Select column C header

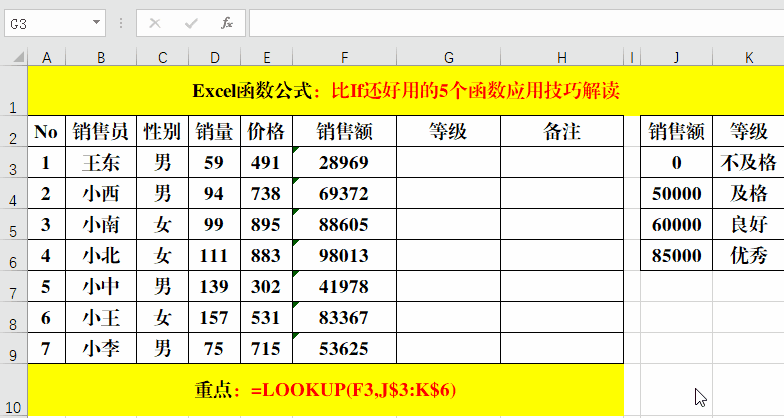pyautogui.click(x=162, y=58)
